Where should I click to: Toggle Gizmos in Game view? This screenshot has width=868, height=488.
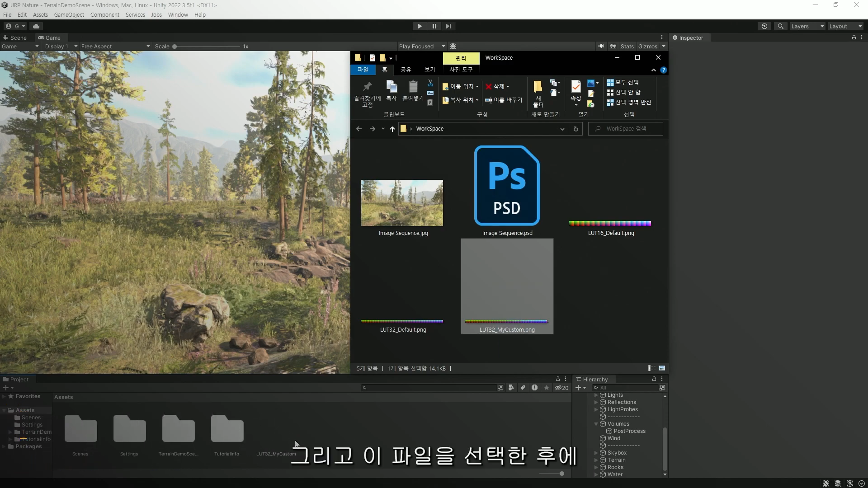(x=647, y=46)
